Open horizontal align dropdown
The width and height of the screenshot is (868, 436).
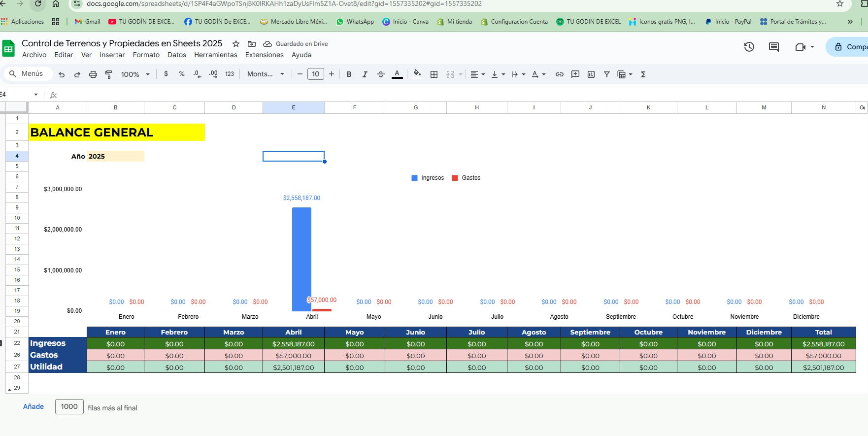pyautogui.click(x=477, y=74)
